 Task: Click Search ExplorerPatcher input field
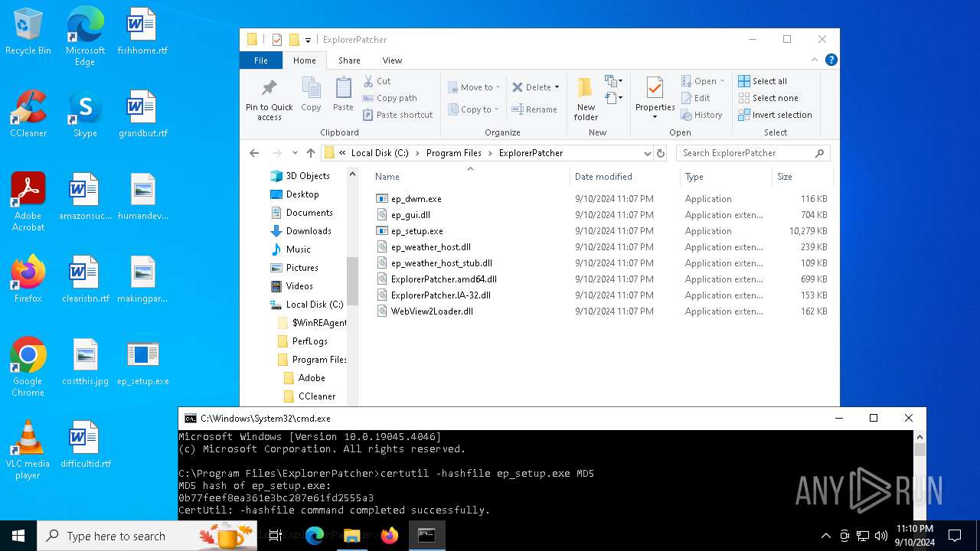(753, 153)
